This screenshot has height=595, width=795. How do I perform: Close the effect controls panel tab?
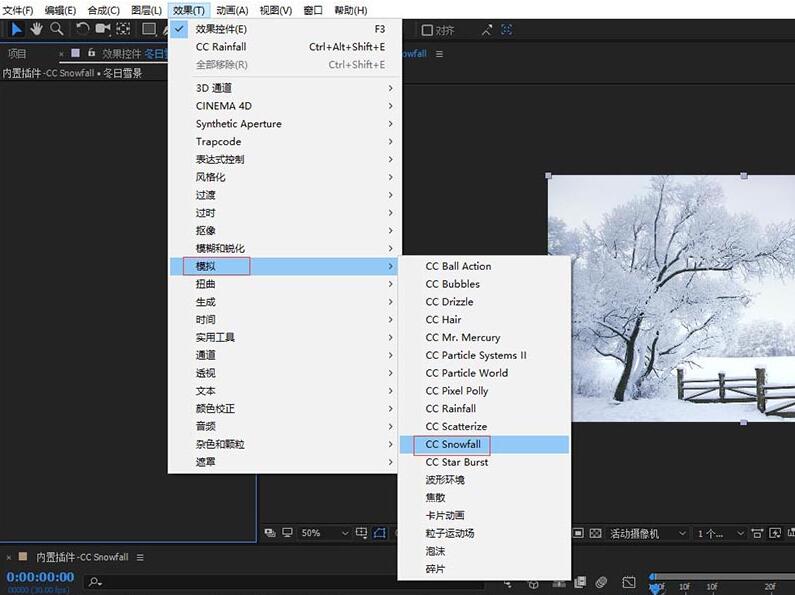pyautogui.click(x=61, y=54)
